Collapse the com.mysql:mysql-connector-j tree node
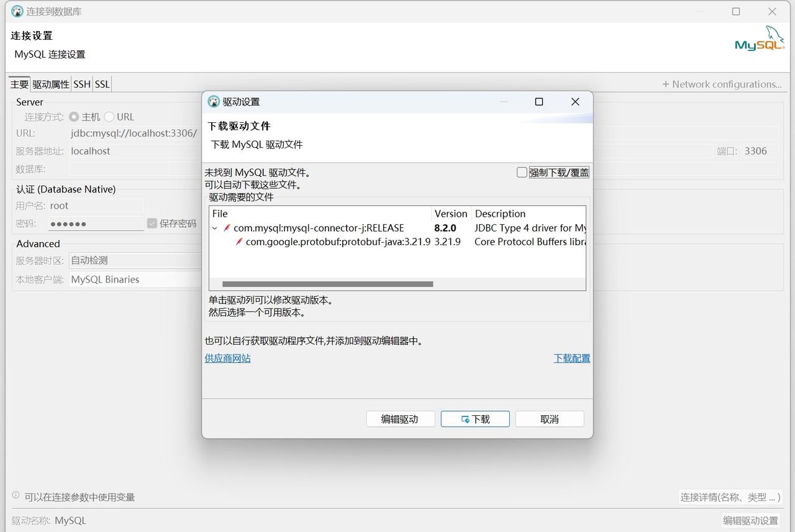Image resolution: width=795 pixels, height=532 pixels. point(215,228)
